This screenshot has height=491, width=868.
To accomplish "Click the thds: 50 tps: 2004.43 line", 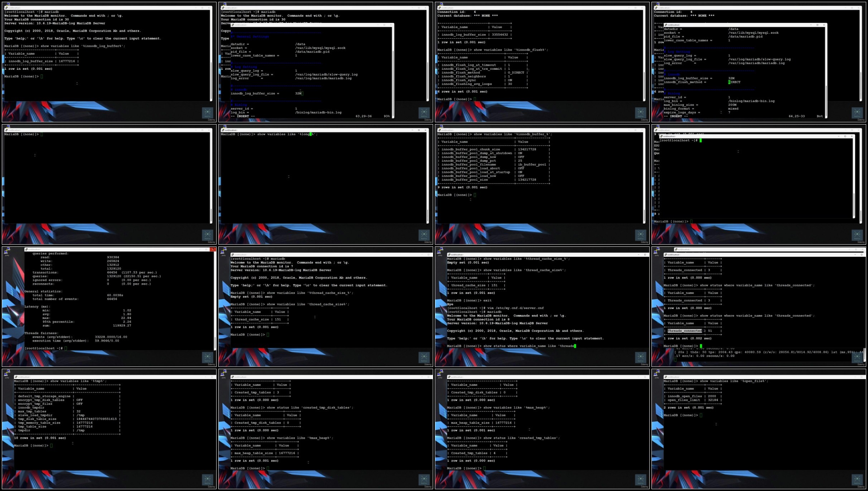I will tap(769, 352).
